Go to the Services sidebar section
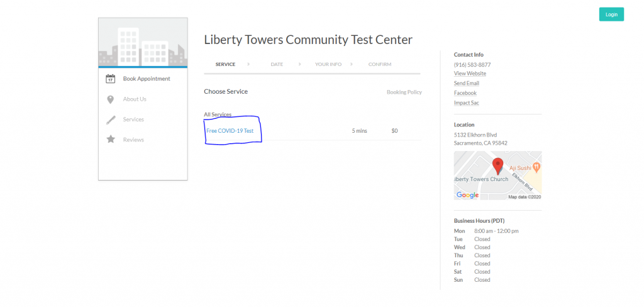 [x=133, y=120]
